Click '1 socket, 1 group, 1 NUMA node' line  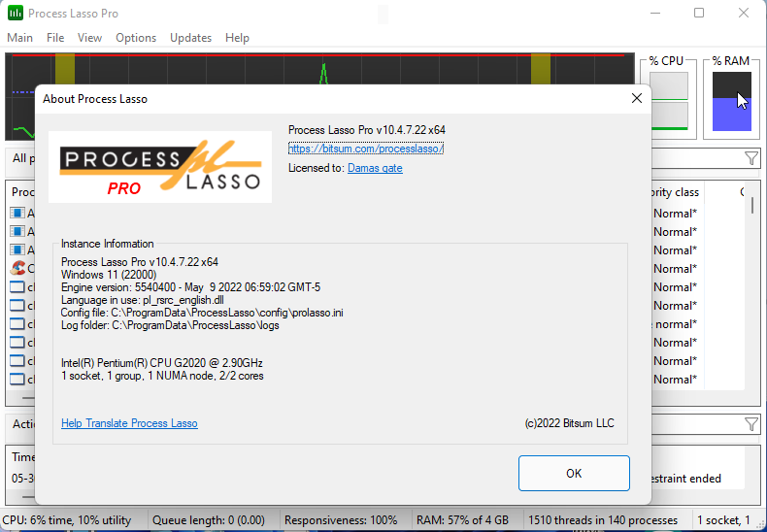[x=162, y=376]
